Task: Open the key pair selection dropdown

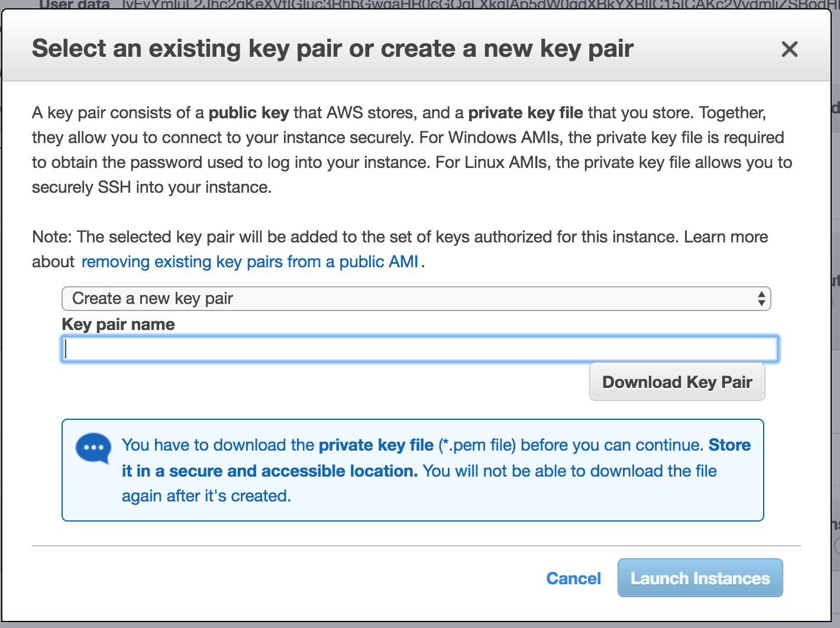Action: [x=414, y=299]
